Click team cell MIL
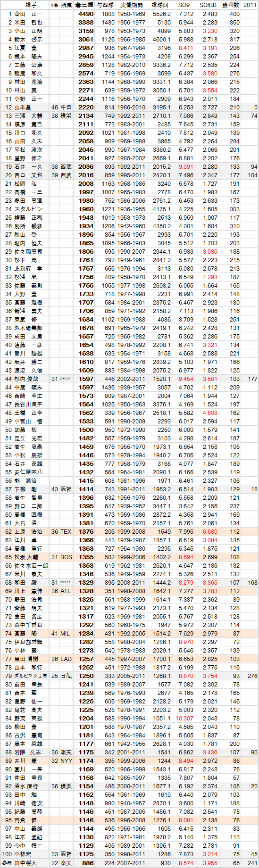259x868 pixels. (x=66, y=633)
